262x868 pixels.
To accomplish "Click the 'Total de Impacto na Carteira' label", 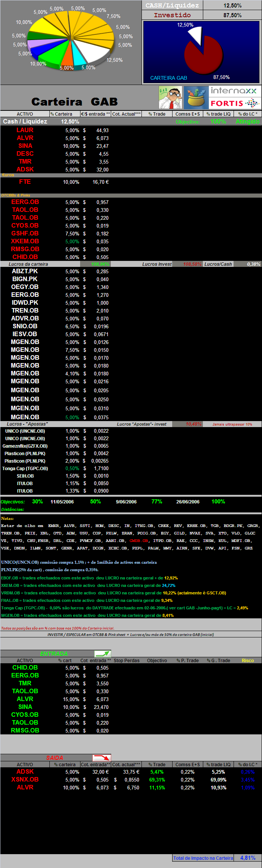I will (x=203, y=858).
